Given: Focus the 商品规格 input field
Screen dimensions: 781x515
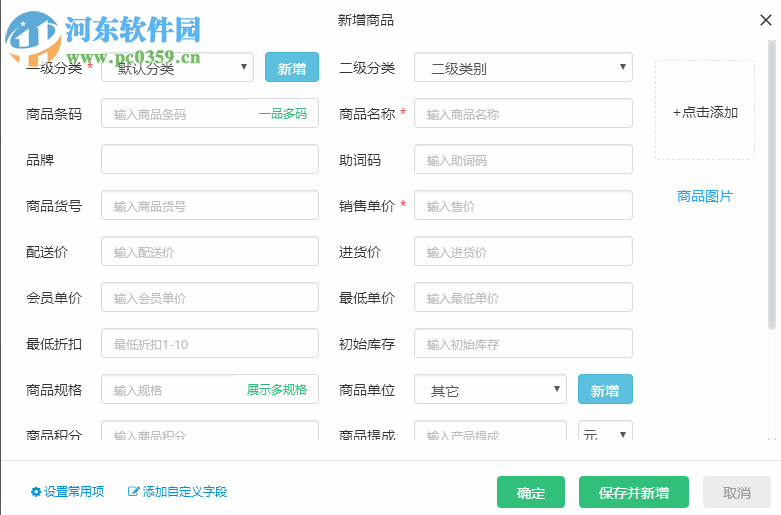Looking at the screenshot, I should (x=210, y=389).
